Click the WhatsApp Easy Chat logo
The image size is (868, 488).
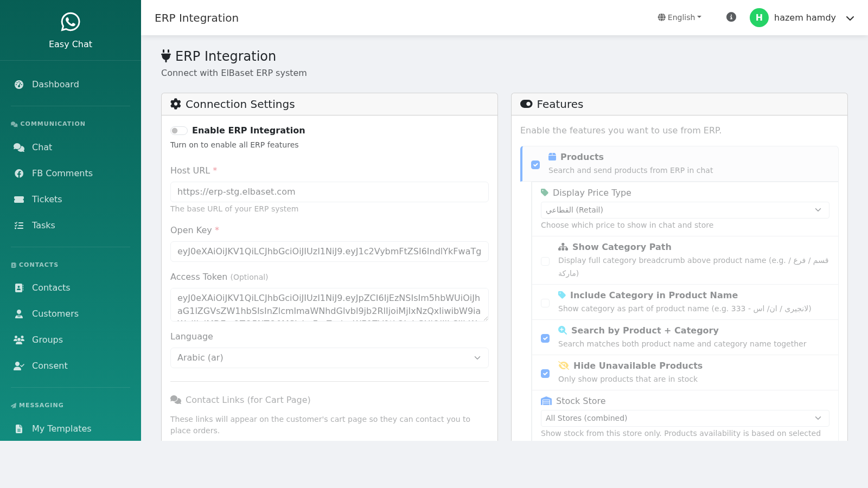(70, 22)
